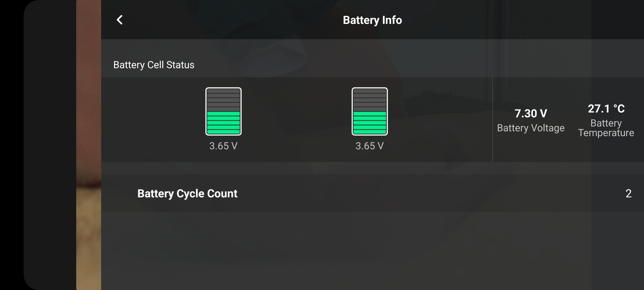The height and width of the screenshot is (290, 644).
Task: Click the divider line beside Battery Voltage
Action: 492,120
